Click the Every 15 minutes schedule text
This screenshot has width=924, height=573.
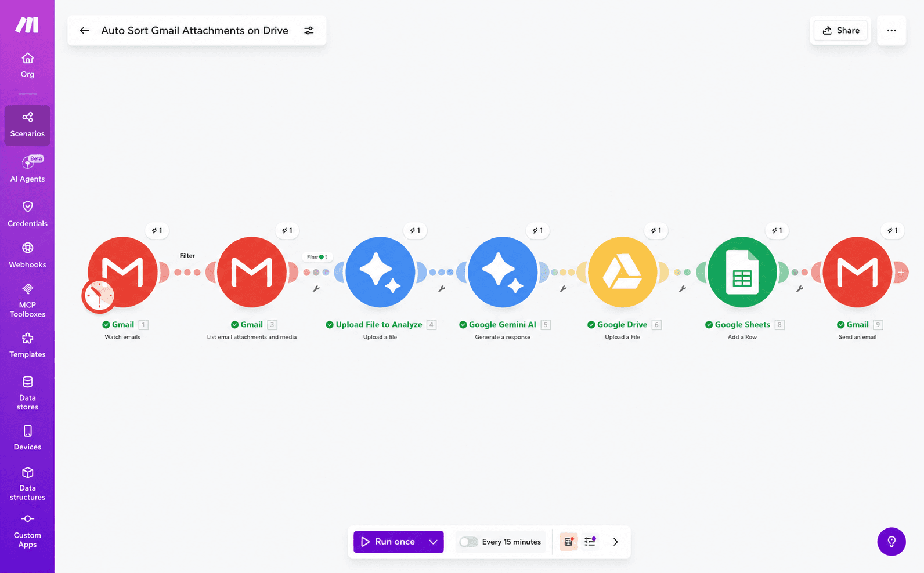point(511,542)
